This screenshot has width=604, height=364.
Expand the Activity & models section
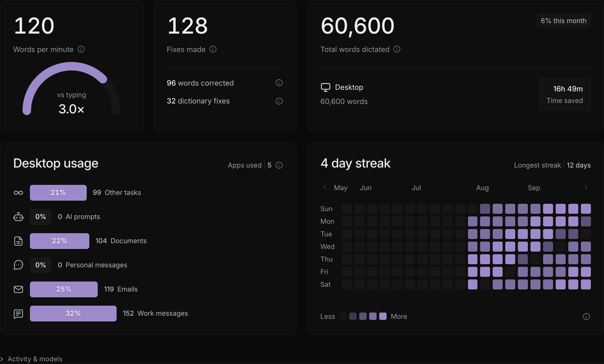pos(32,359)
